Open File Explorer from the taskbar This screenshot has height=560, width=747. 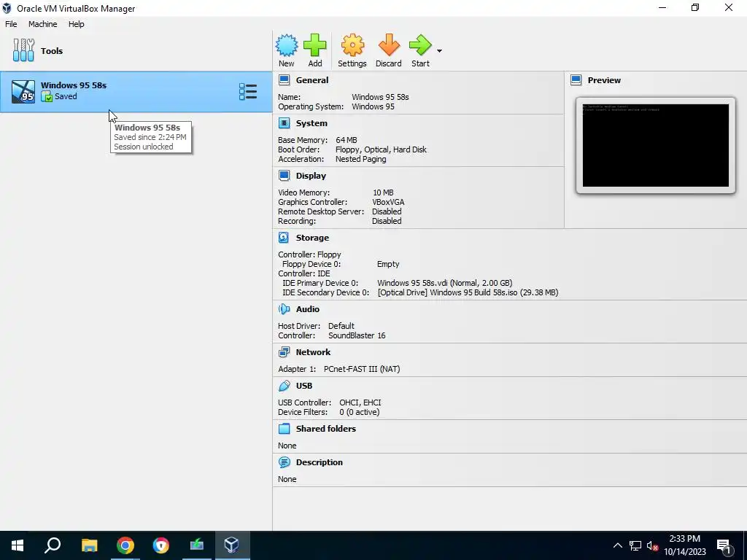tap(89, 545)
